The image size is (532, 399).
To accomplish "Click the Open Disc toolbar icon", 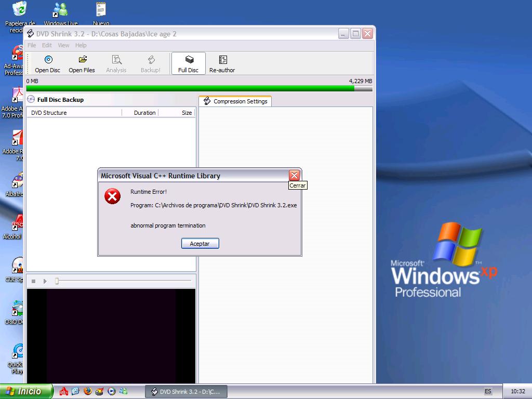I will pyautogui.click(x=48, y=64).
